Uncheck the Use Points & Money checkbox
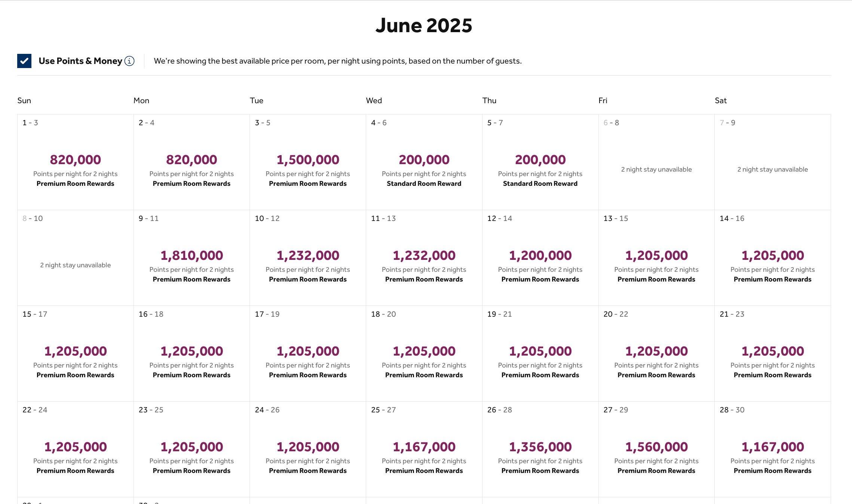 point(24,60)
